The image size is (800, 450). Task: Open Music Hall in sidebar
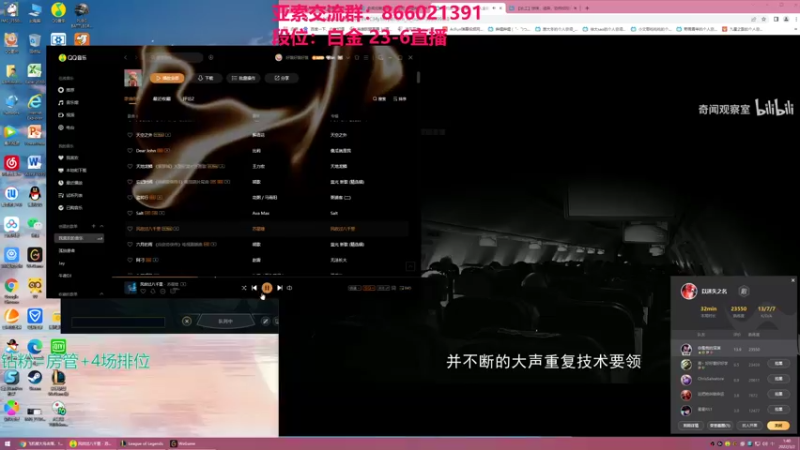(x=68, y=103)
